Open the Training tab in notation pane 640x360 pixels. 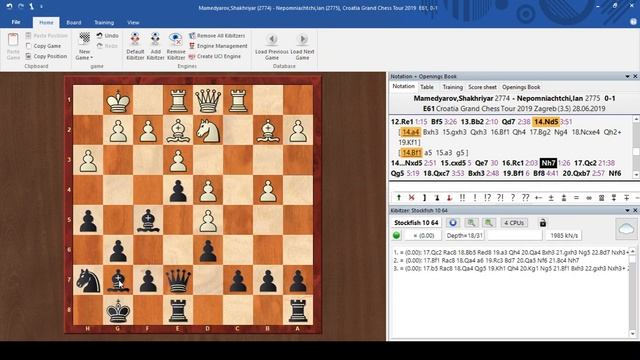453,87
